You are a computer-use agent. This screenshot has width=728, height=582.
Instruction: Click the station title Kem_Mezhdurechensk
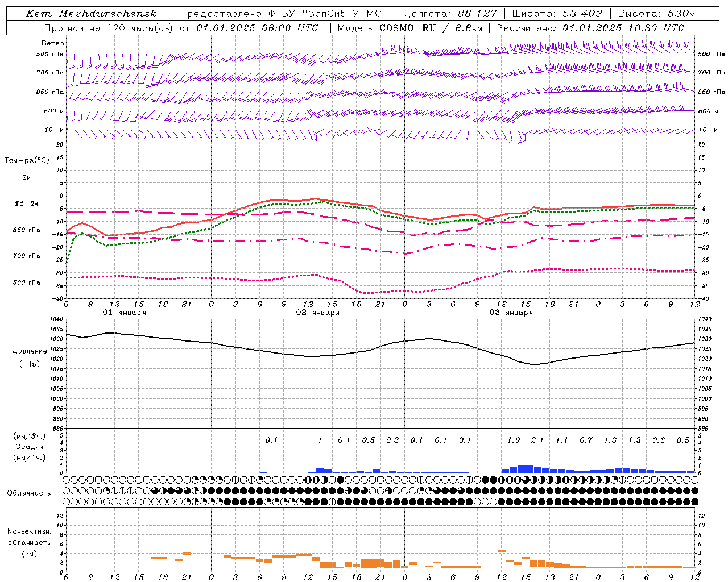[91, 14]
